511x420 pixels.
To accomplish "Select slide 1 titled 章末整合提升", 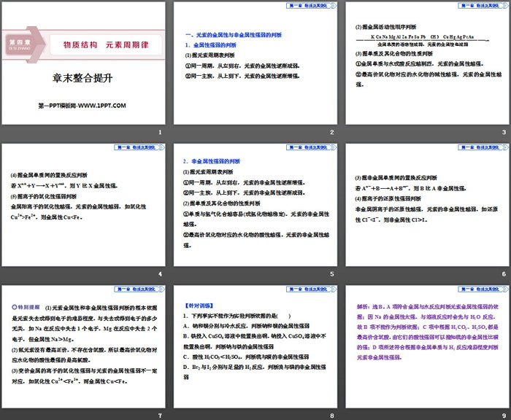I will (83, 63).
